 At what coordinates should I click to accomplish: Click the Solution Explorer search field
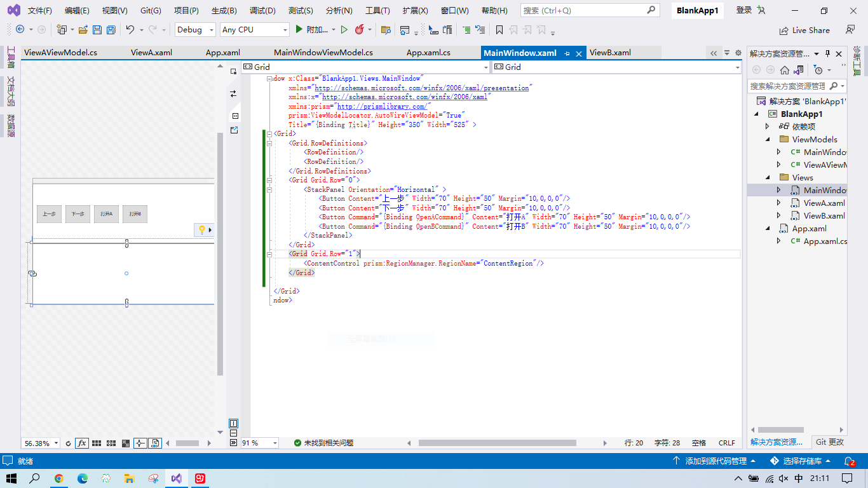(x=797, y=86)
